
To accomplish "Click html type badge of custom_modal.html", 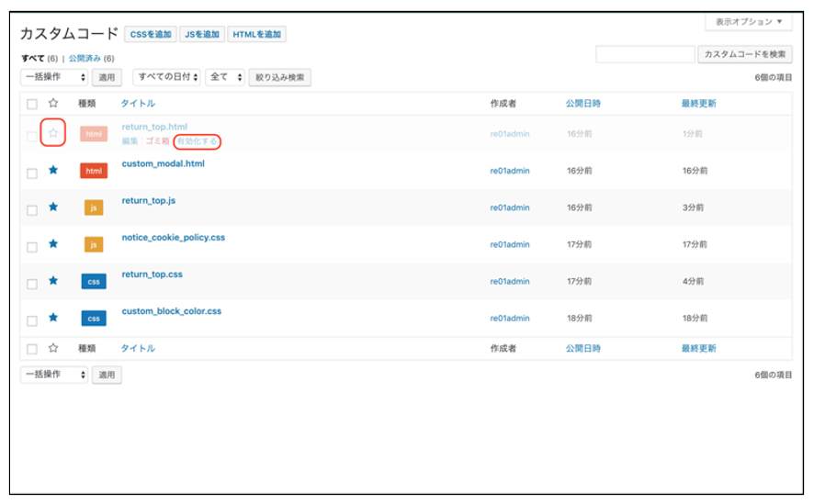I will [94, 171].
